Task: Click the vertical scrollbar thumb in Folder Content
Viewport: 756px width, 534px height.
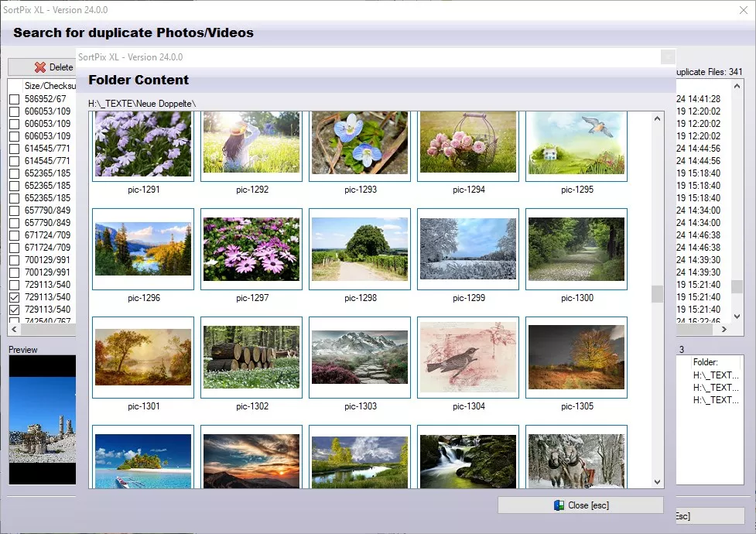Action: point(656,293)
